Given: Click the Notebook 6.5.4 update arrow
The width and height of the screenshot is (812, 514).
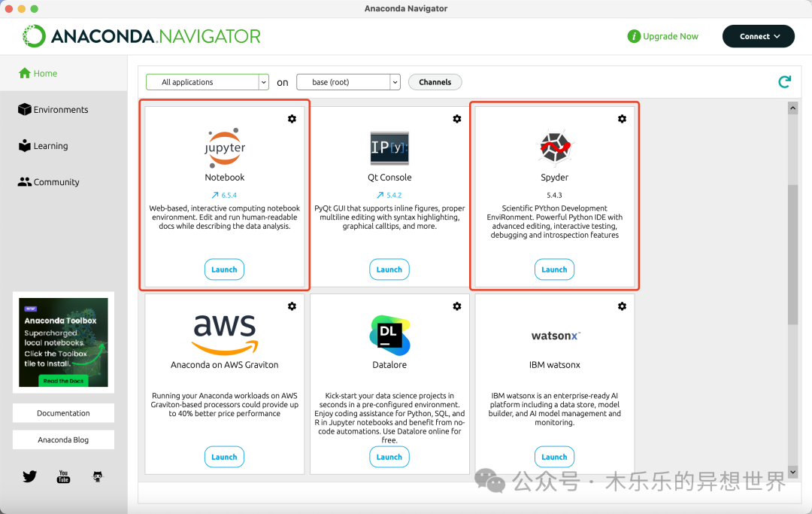Looking at the screenshot, I should [215, 196].
